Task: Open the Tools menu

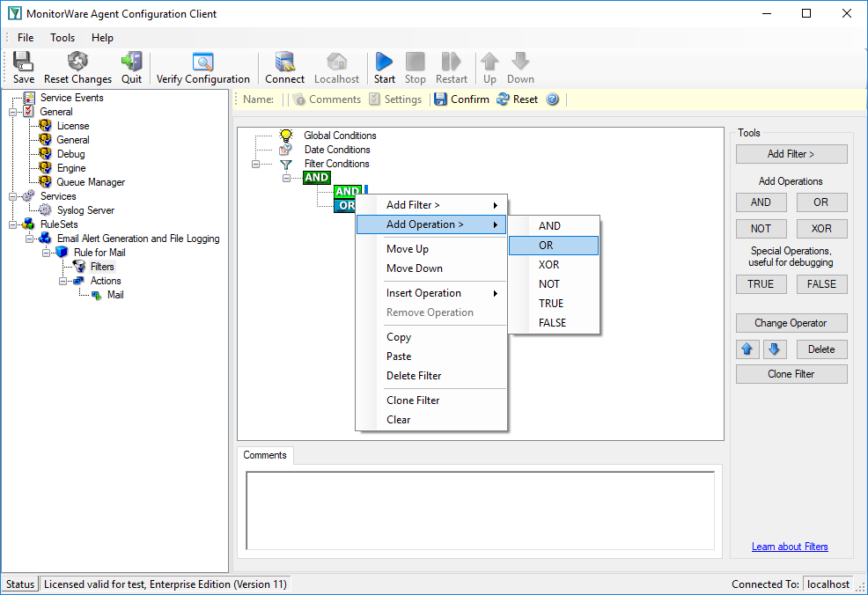Action: pyautogui.click(x=63, y=38)
